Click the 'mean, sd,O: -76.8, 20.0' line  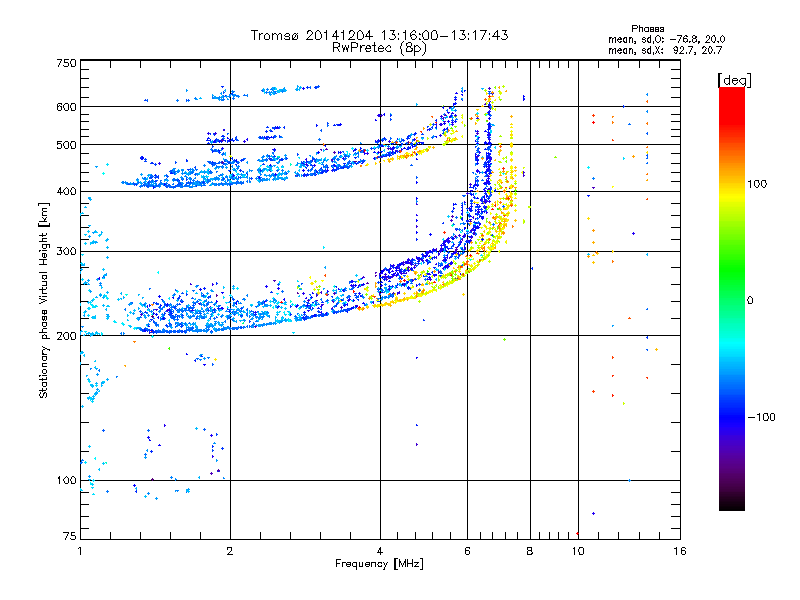[x=666, y=39]
